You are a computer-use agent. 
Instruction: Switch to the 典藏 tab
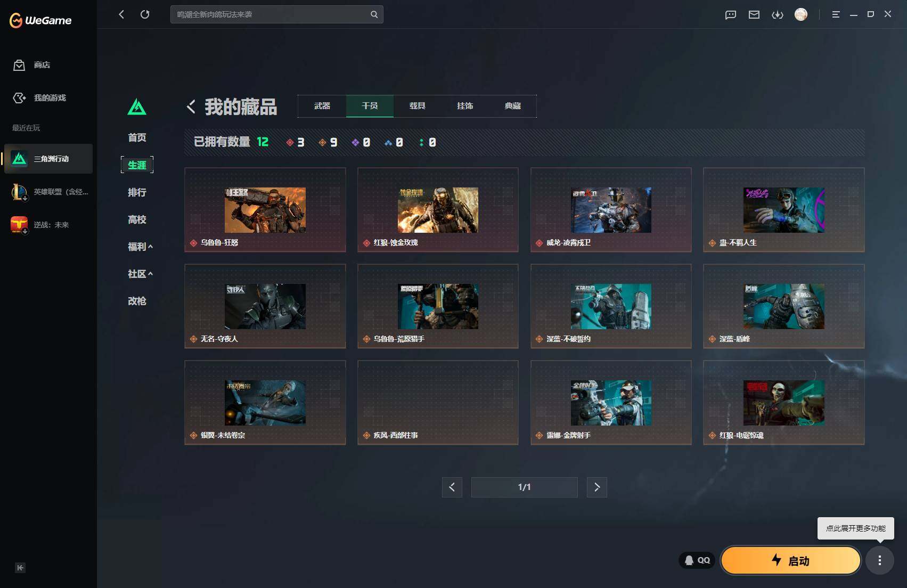click(513, 106)
